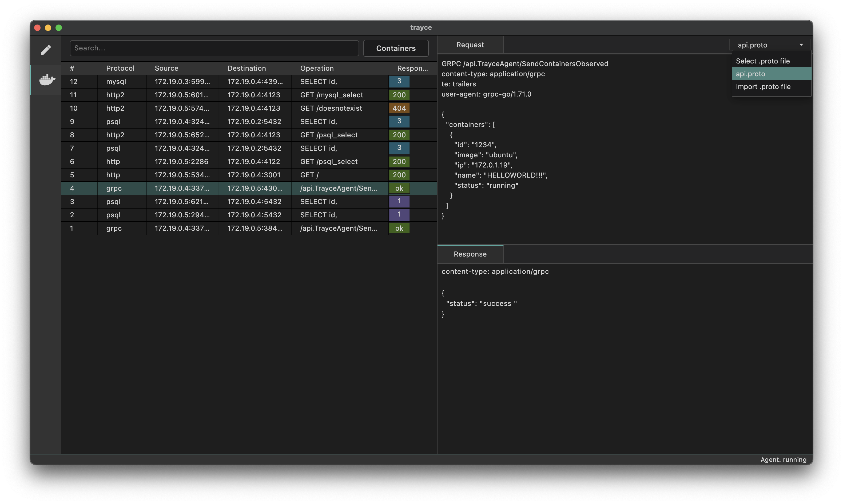
Task: Choose Select .proto file menu option
Action: click(x=771, y=61)
